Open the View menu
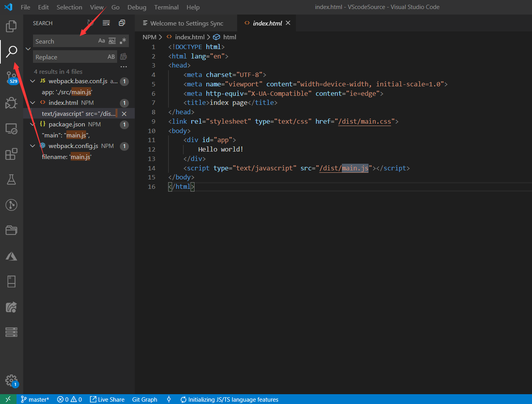This screenshot has width=532, height=404. coord(97,7)
